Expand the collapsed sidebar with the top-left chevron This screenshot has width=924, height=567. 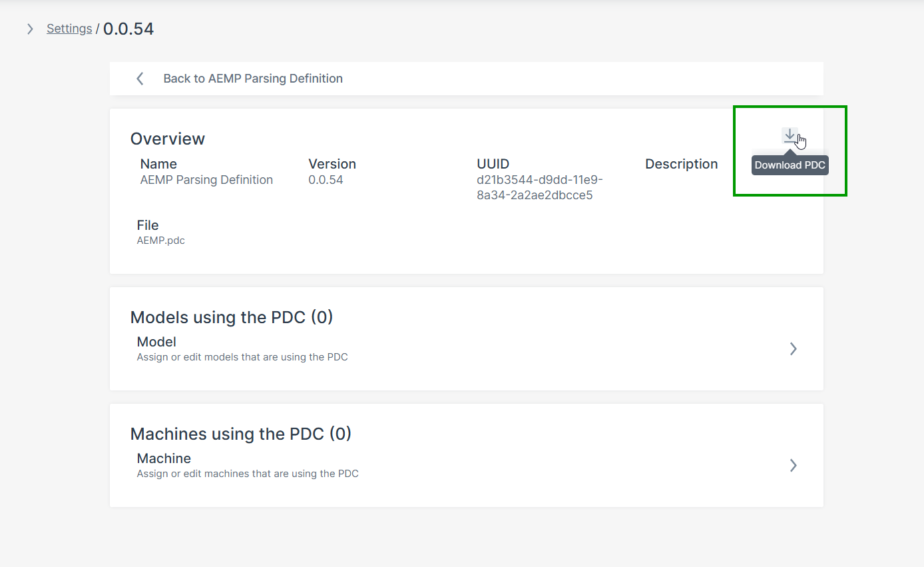(30, 29)
